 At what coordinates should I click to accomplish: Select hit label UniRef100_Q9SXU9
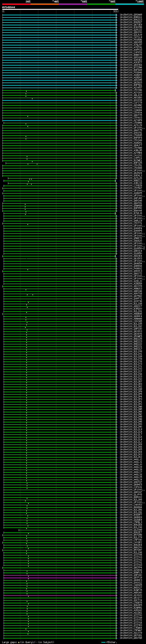[131, 58]
